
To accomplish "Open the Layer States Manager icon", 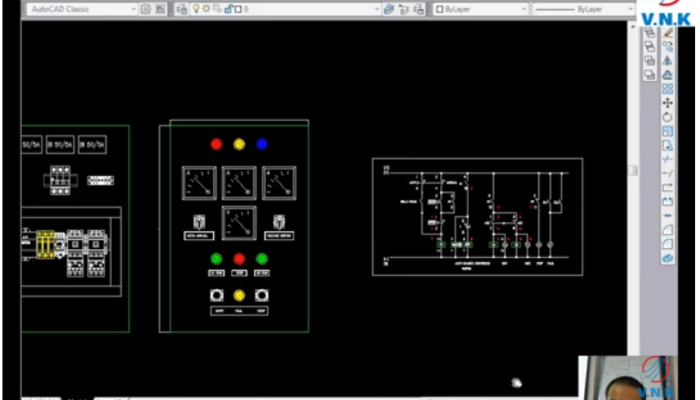I will 418,9.
